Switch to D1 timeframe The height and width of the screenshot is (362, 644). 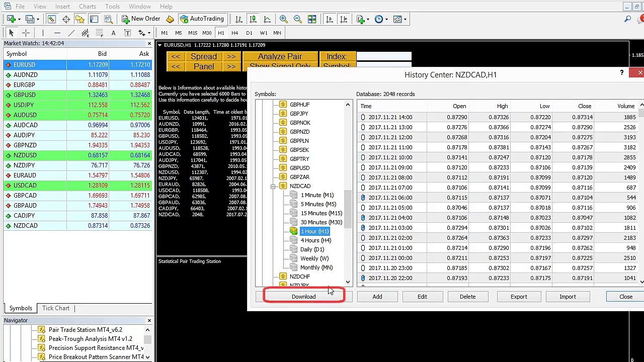[249, 33]
